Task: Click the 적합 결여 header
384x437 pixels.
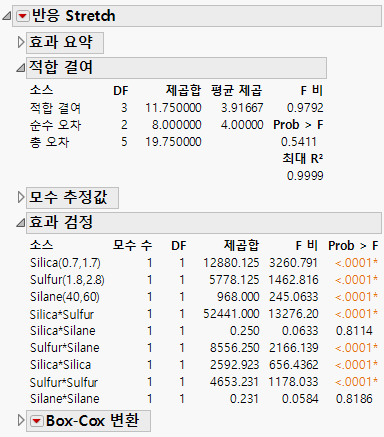Action: [176, 68]
